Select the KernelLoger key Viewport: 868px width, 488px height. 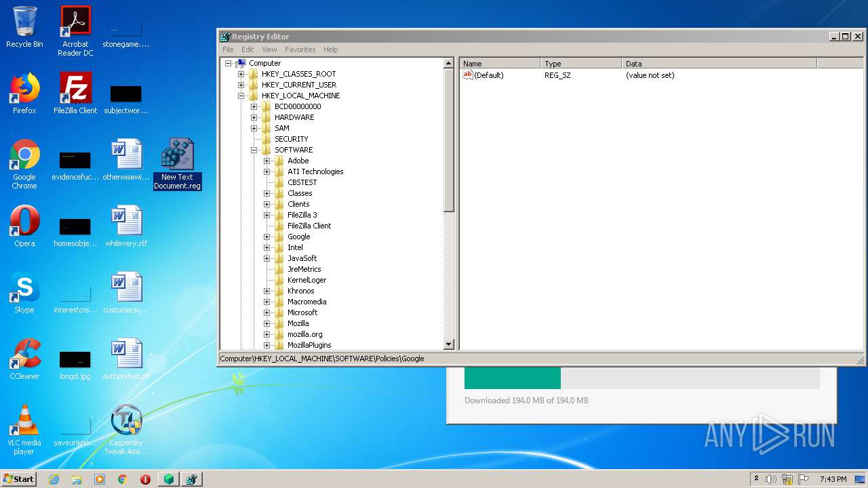tap(307, 280)
